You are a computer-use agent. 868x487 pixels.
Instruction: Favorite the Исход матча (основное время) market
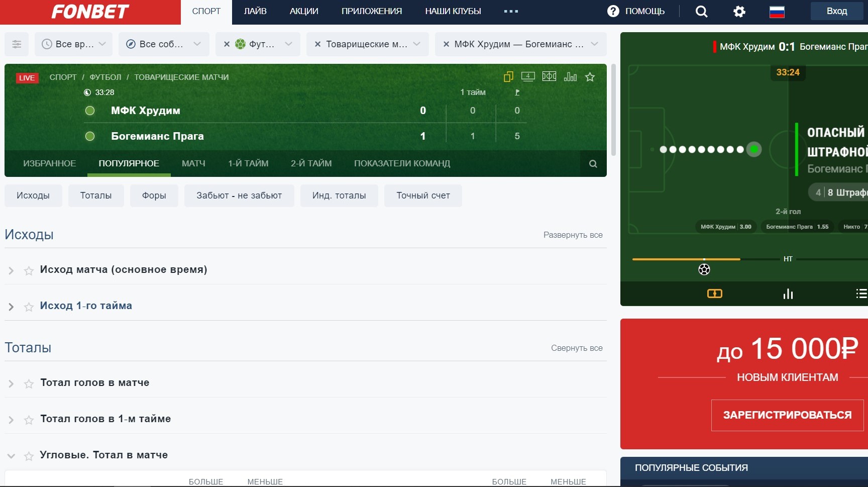pos(29,270)
